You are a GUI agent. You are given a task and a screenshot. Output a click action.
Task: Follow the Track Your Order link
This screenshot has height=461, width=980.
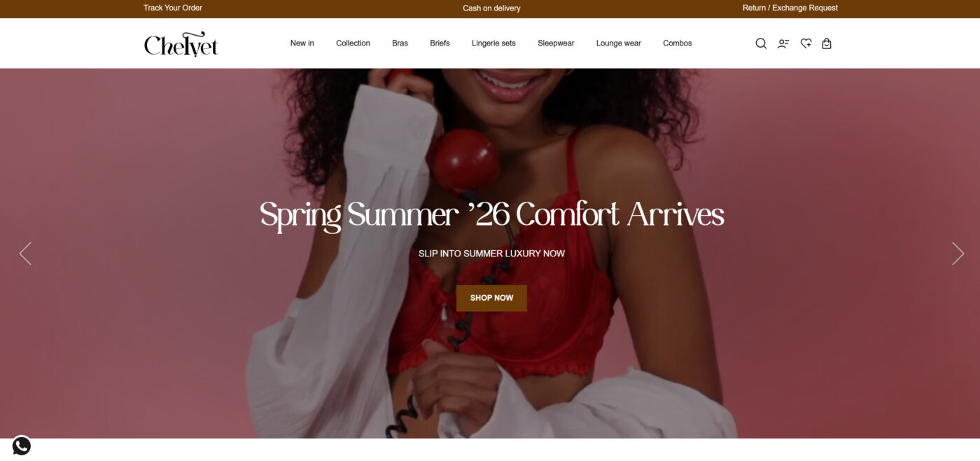click(173, 8)
